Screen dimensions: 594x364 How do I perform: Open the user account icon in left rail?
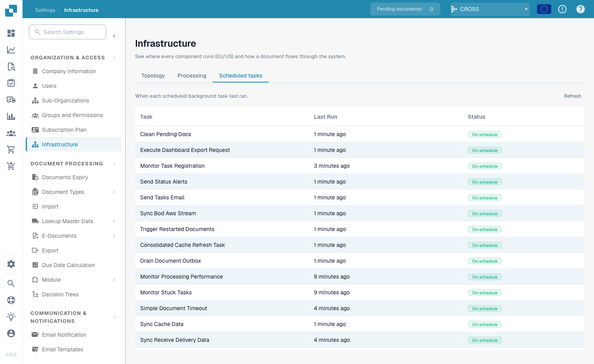point(11,333)
